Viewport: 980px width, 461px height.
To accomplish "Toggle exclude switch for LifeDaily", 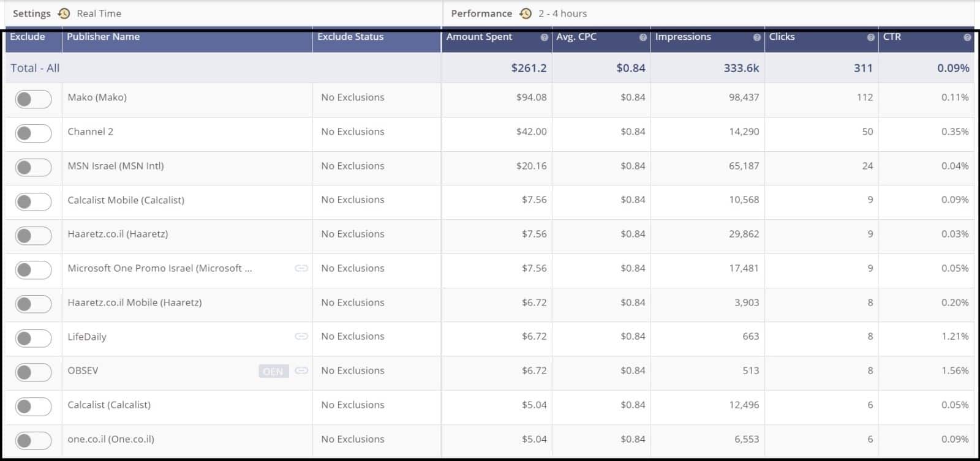I will coord(33,338).
